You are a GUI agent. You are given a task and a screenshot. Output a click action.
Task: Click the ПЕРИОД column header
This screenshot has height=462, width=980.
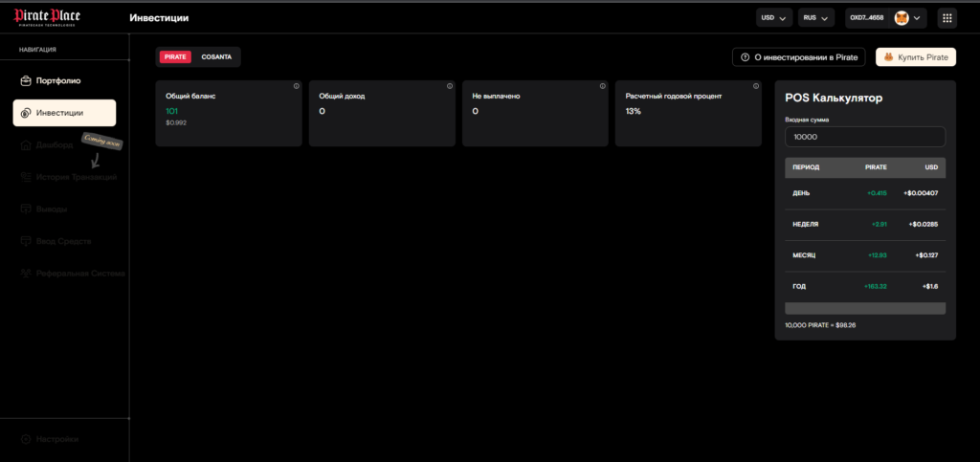tap(806, 167)
